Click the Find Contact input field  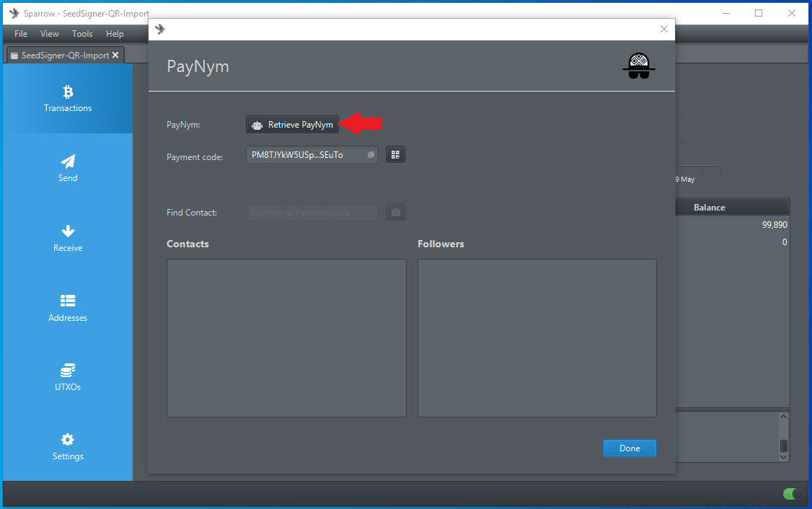312,213
